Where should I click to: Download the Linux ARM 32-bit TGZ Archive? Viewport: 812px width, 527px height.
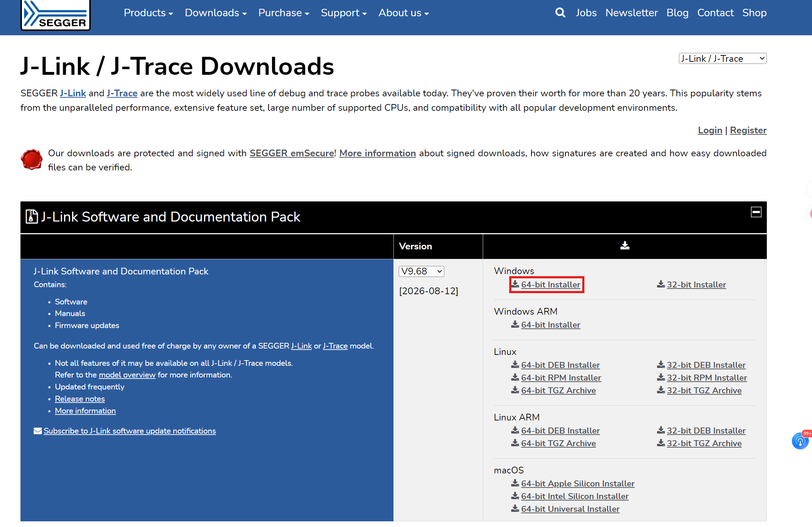(x=699, y=443)
